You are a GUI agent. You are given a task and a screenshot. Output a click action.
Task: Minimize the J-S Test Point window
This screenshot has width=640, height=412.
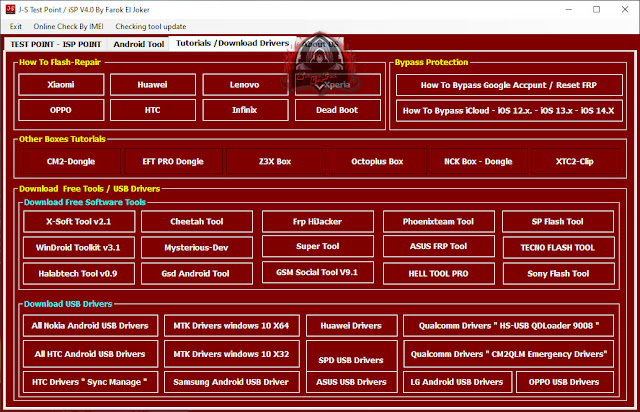point(569,9)
